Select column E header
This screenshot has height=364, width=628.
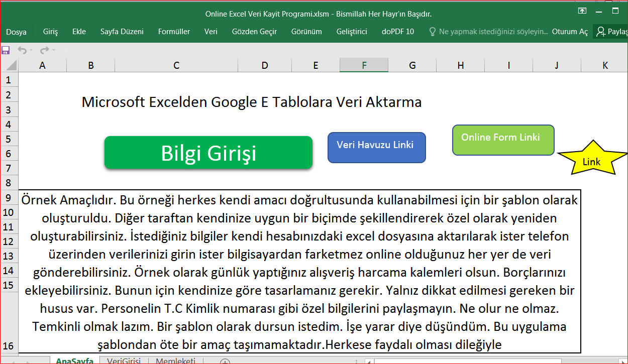[x=316, y=65]
